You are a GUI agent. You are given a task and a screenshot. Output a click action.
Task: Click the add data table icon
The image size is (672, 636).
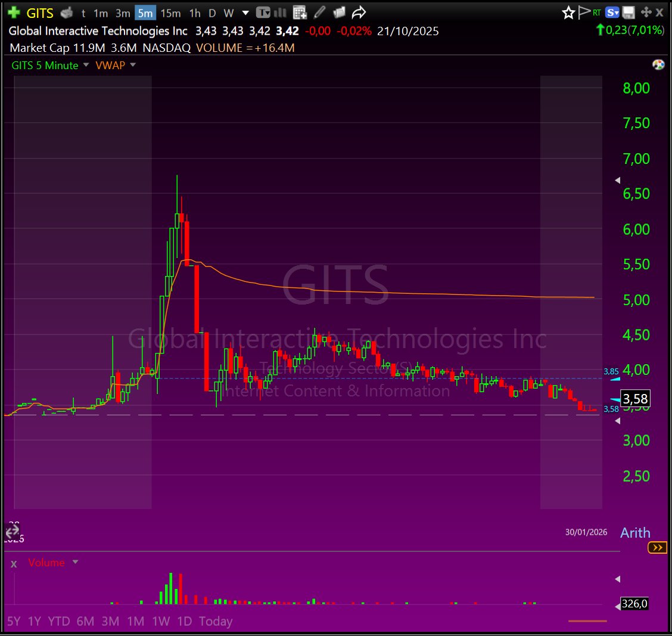pyautogui.click(x=300, y=13)
